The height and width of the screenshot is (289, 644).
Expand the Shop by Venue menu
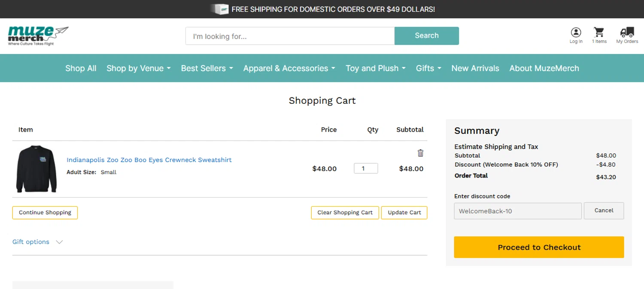click(138, 68)
